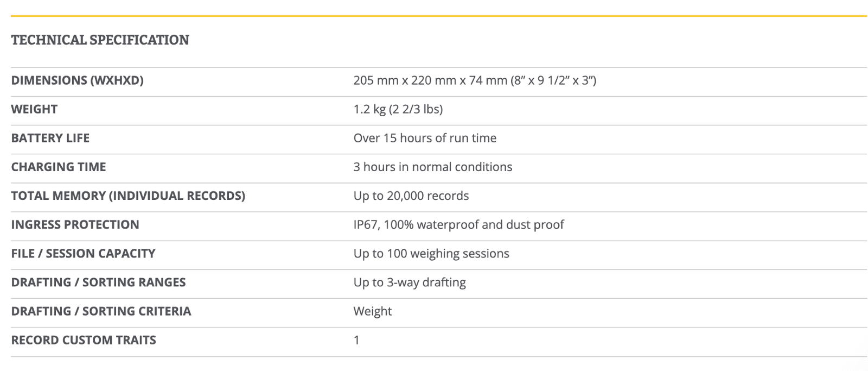Click the Weight row label
Viewport: 868px width, 371px height.
(x=34, y=109)
